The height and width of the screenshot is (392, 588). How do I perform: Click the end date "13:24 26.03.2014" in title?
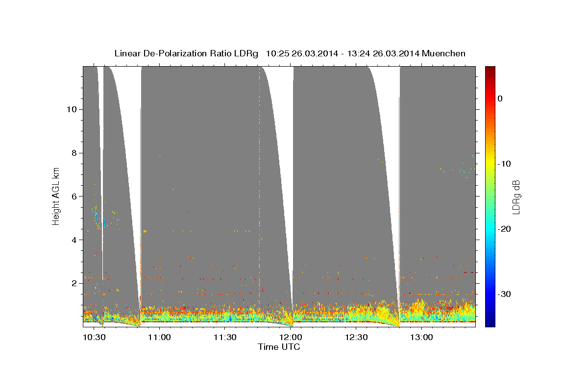coord(383,53)
